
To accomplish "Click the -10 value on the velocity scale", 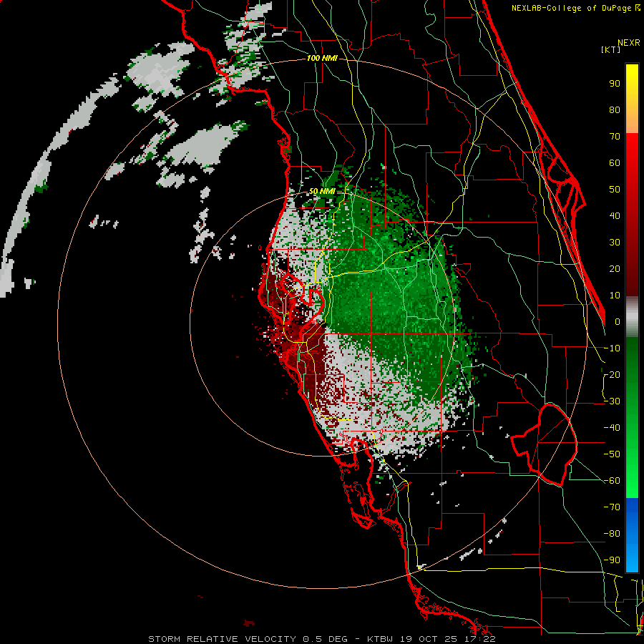I will click(612, 348).
